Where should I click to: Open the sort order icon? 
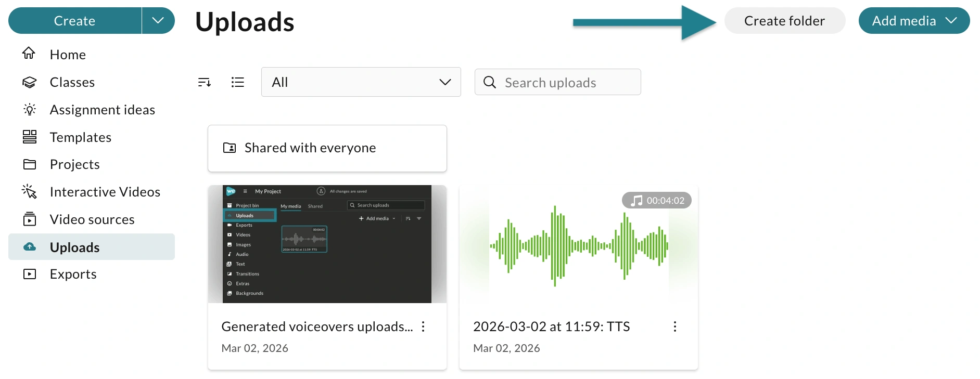205,82
